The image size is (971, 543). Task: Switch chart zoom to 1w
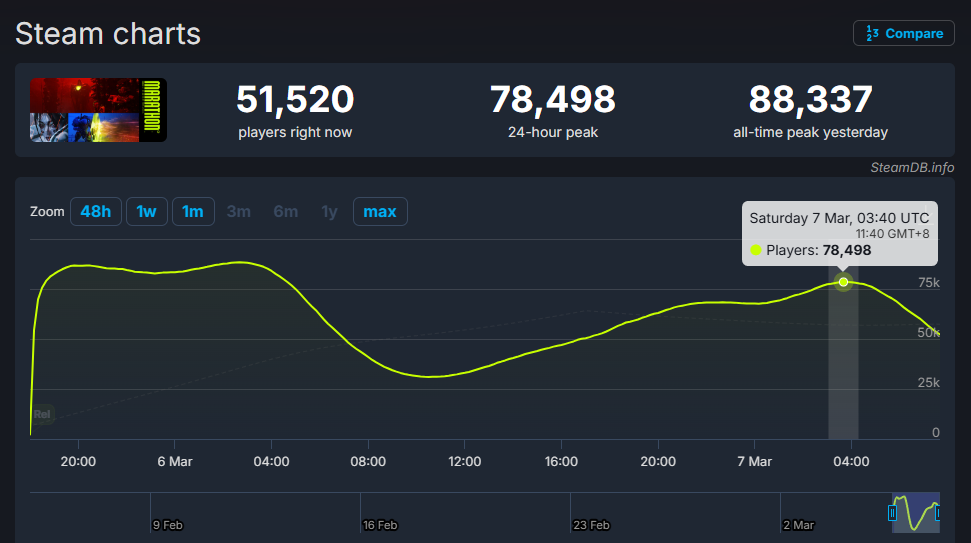coord(146,212)
